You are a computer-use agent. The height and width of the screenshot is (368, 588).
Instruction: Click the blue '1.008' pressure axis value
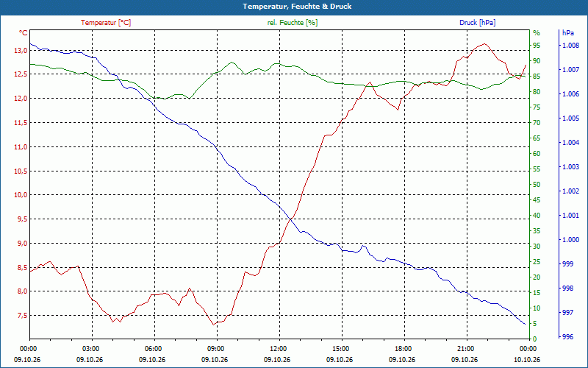pos(571,46)
